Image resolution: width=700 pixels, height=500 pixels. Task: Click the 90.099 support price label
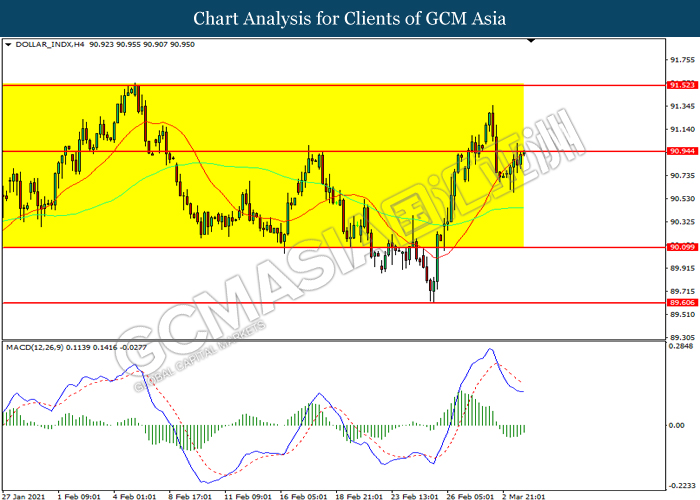(x=682, y=247)
